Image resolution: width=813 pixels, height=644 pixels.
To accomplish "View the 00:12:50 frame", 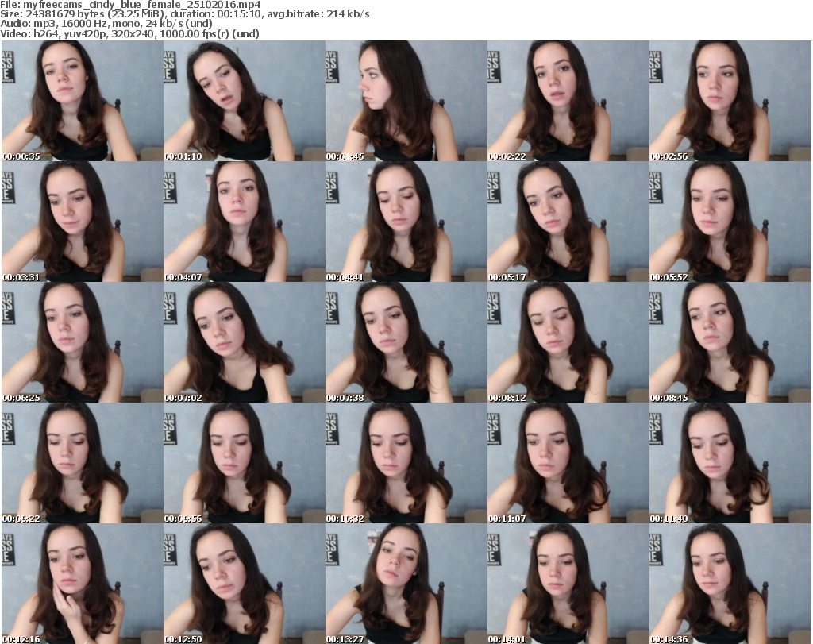I will 245,584.
